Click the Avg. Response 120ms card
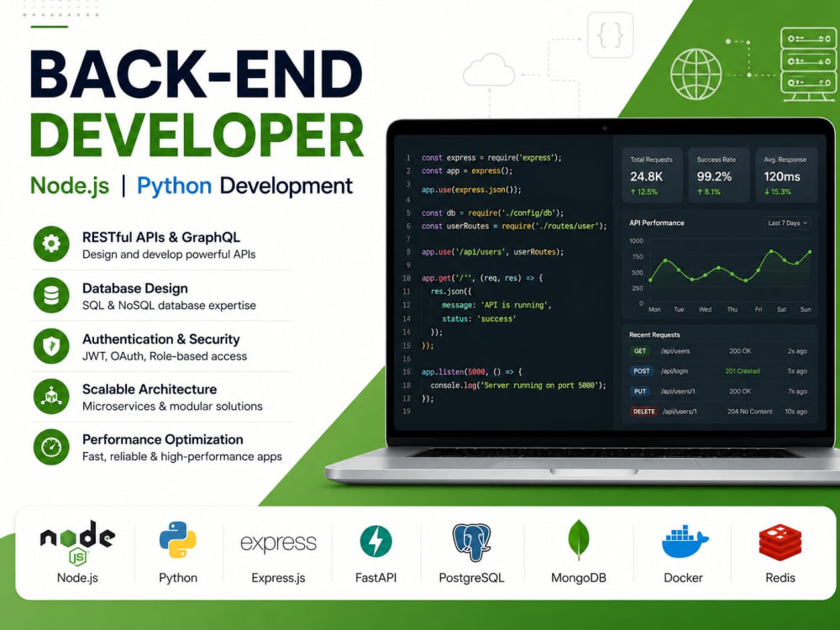This screenshot has height=630, width=840. pos(786,176)
